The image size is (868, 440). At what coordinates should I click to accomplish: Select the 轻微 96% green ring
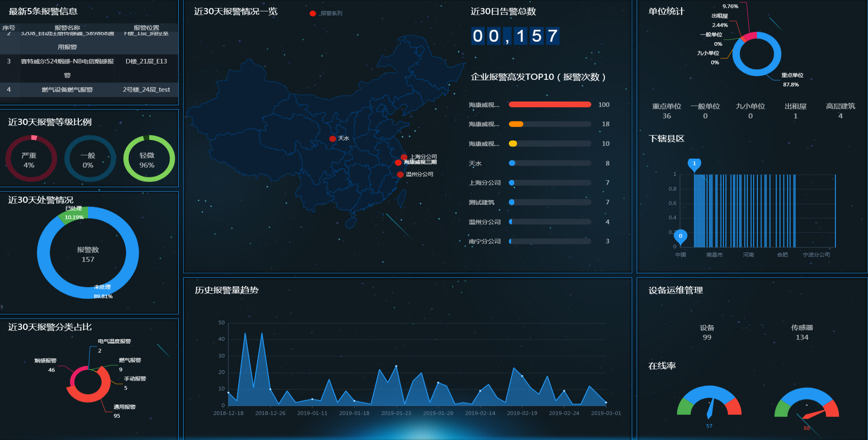[x=149, y=159]
